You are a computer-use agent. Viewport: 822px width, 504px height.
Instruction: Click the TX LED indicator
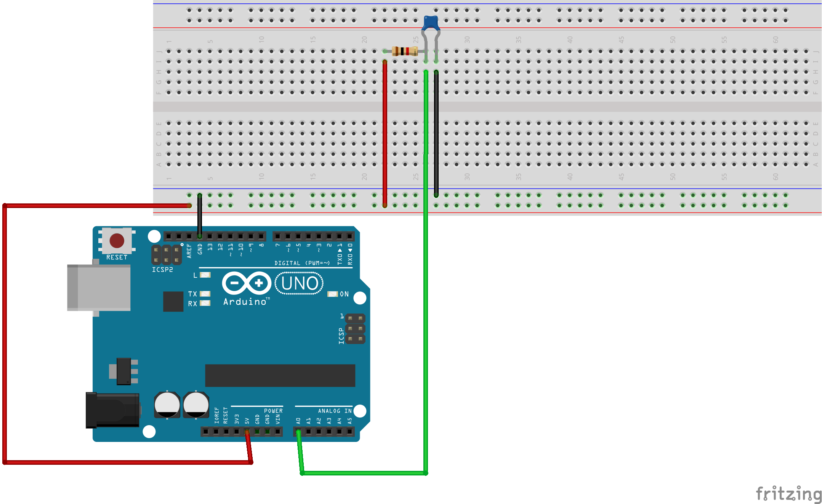pos(205,294)
